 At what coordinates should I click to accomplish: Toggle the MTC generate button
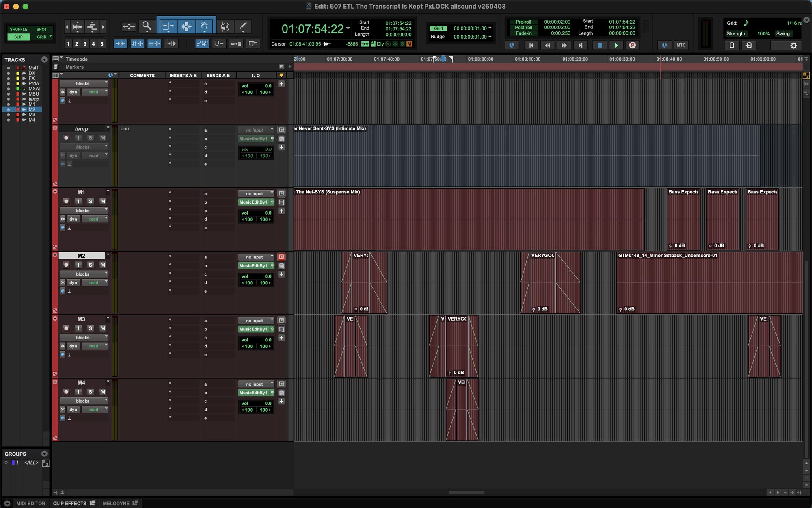[x=681, y=45]
